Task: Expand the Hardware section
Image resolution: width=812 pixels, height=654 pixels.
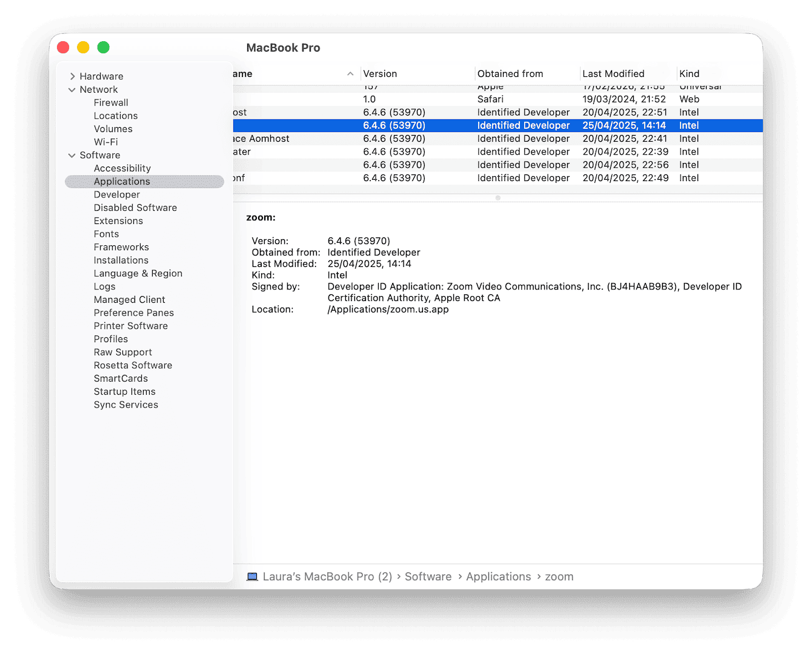Action: pos(72,76)
